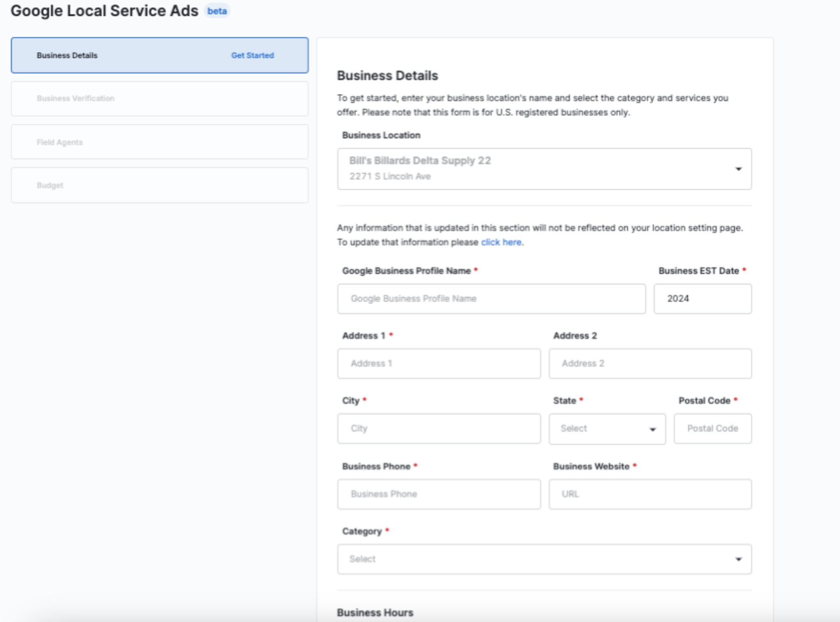The width and height of the screenshot is (840, 622).
Task: Click the City text field
Action: tap(438, 428)
